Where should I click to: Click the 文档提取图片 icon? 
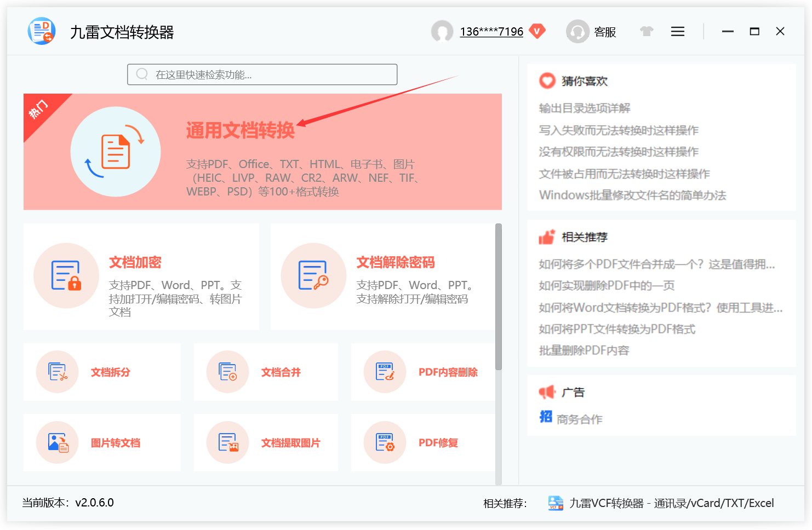pos(228,442)
